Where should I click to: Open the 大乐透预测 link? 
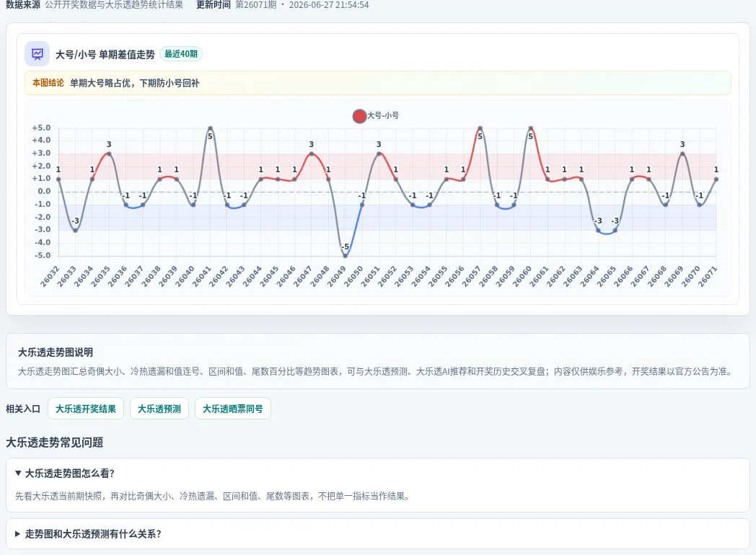[159, 409]
